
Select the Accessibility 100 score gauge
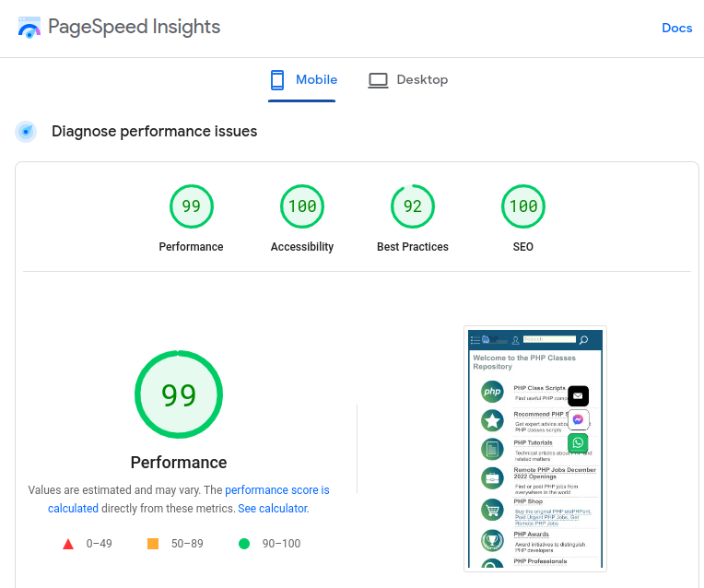(x=301, y=206)
